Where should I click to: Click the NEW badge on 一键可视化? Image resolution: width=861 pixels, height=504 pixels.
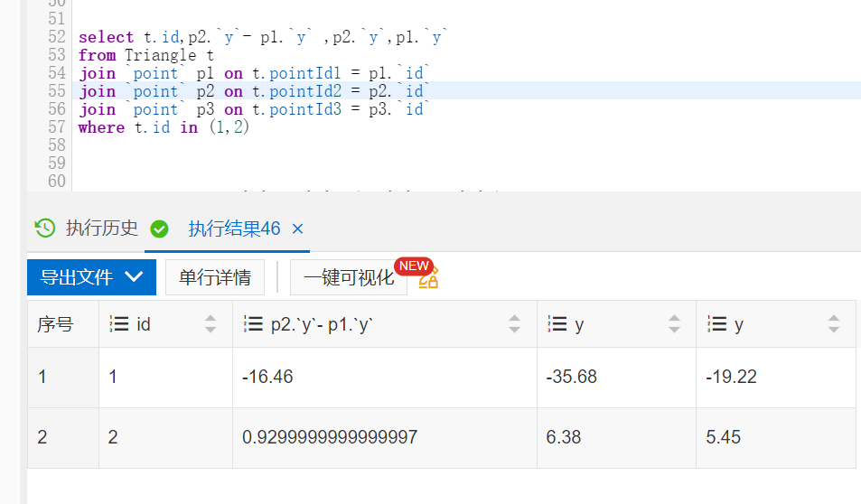click(x=414, y=266)
